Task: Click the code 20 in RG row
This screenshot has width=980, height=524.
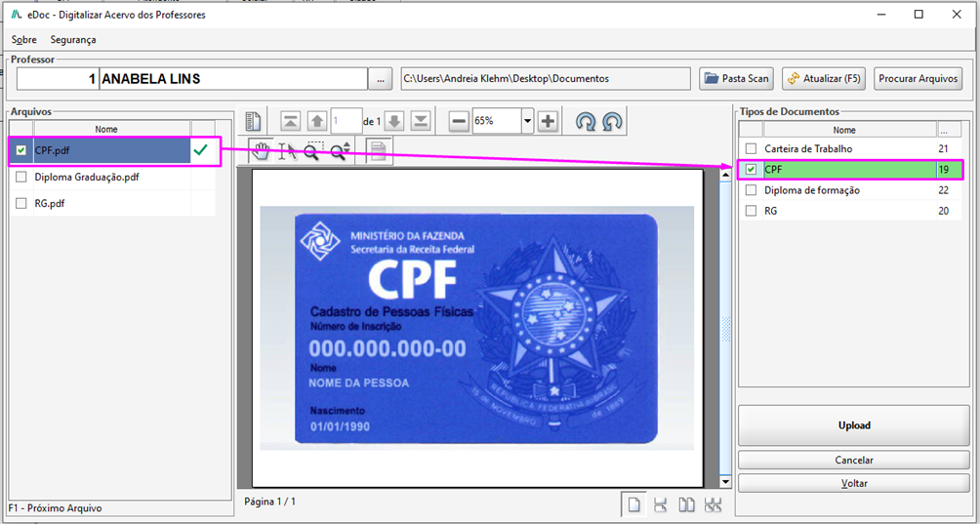Action: click(943, 211)
